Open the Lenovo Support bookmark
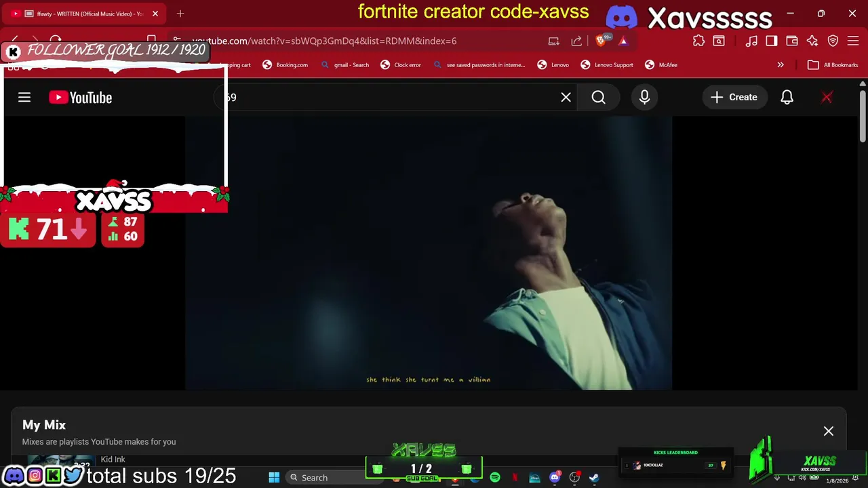The height and width of the screenshot is (488, 868). pyautogui.click(x=607, y=65)
